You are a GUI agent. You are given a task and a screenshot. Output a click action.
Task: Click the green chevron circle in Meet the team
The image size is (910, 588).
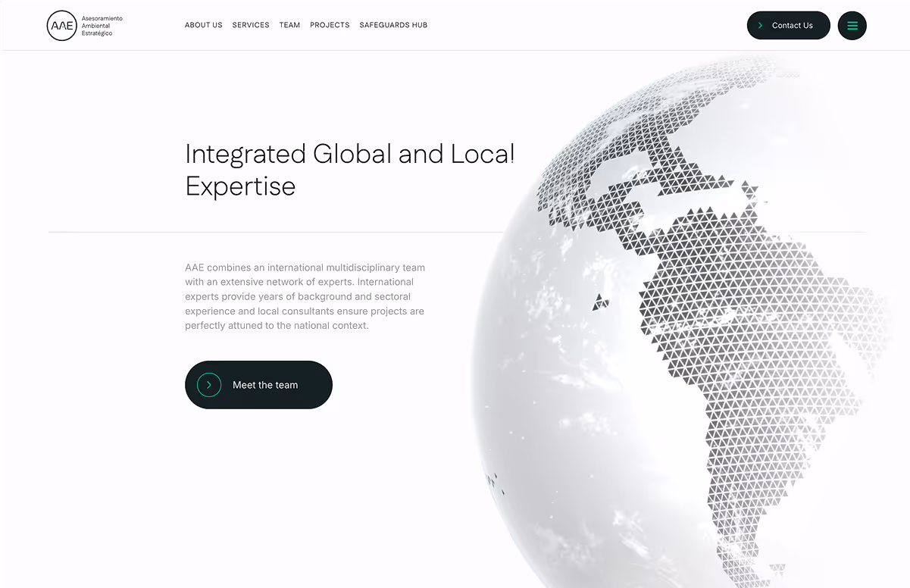(x=209, y=385)
